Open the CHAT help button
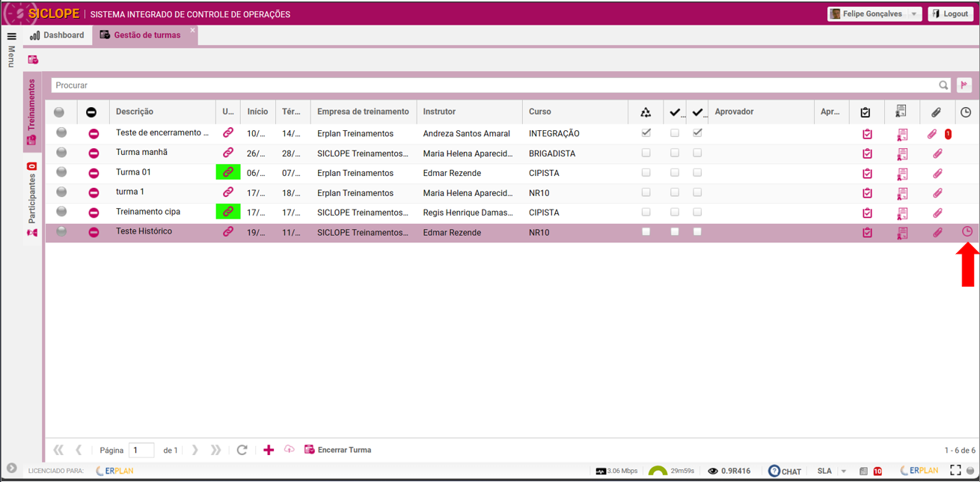Screen dimensions: 980x482 pyautogui.click(x=785, y=472)
